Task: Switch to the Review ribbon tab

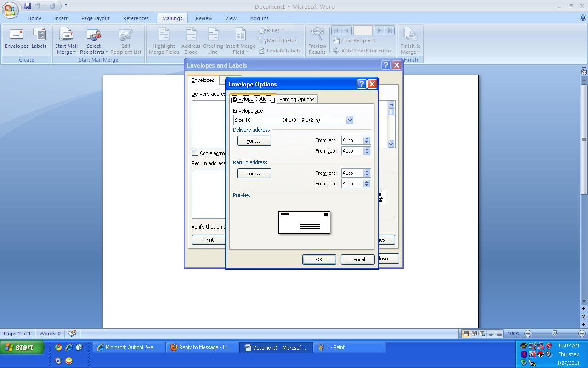Action: 204,18
